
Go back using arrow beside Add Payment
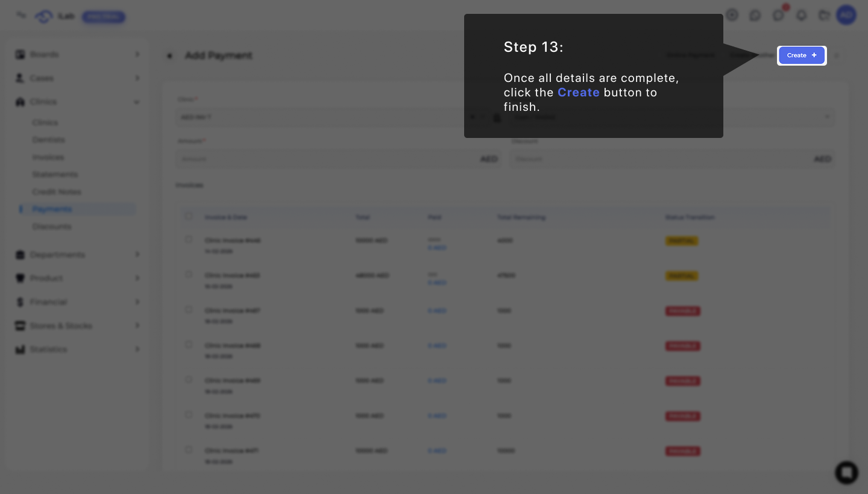[x=169, y=56]
